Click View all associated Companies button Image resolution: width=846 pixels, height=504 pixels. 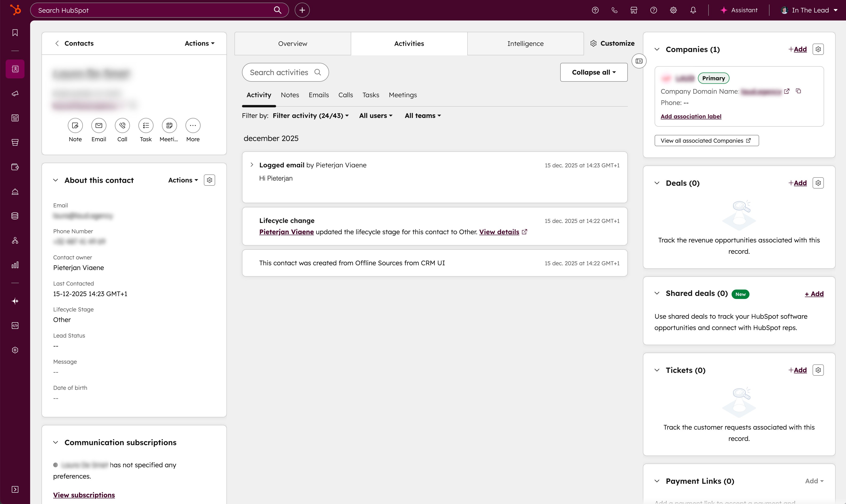[x=706, y=140]
